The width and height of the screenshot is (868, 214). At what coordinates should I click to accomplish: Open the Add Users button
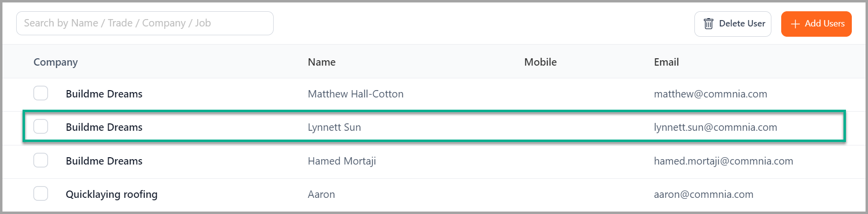click(x=816, y=24)
